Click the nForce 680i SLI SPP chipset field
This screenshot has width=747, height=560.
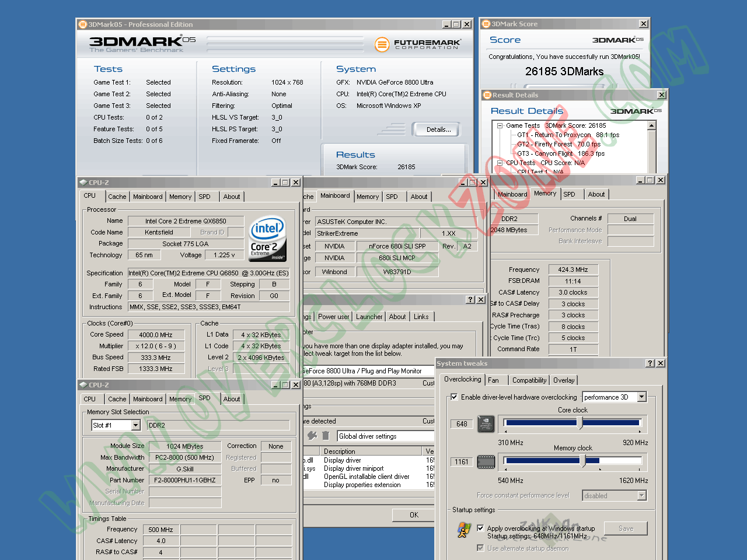point(397,246)
